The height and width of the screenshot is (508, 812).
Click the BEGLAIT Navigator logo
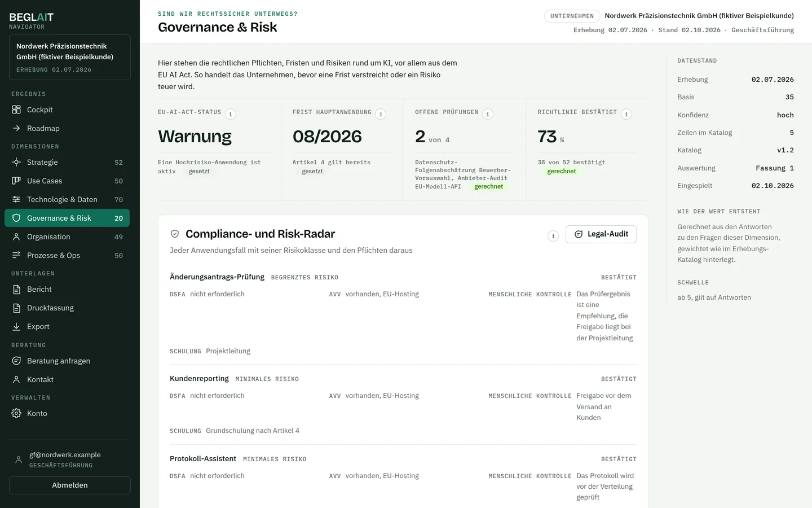[x=32, y=21]
